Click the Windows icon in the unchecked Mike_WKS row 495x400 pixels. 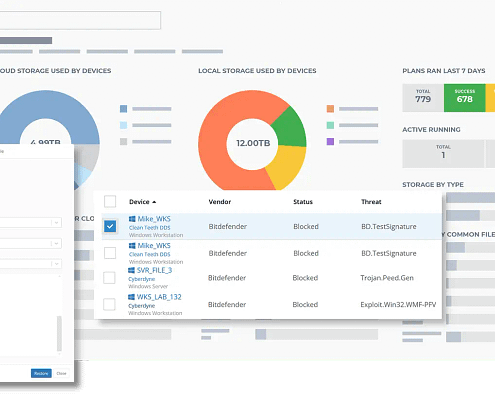[x=132, y=245]
